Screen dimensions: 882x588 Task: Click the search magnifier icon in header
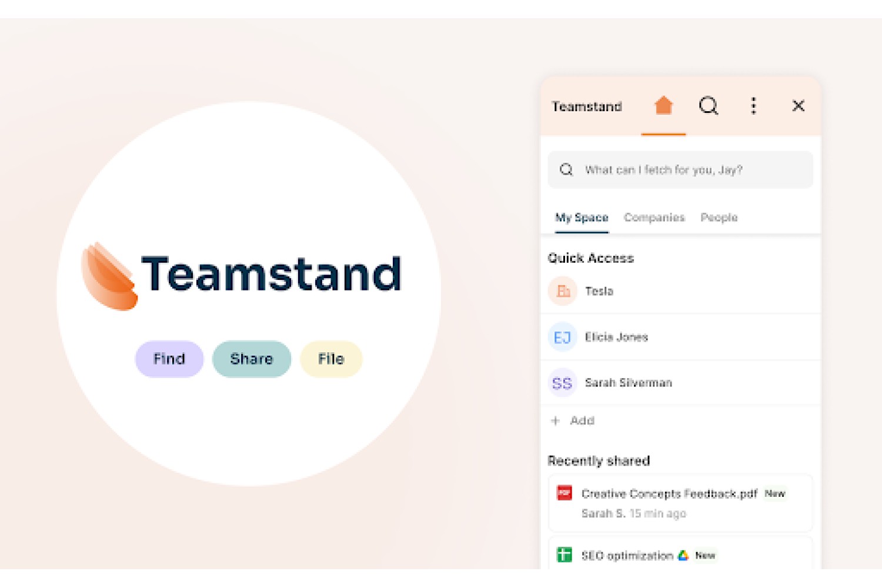(x=709, y=106)
